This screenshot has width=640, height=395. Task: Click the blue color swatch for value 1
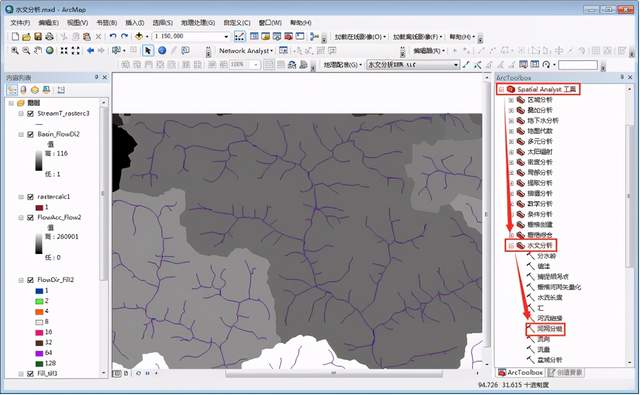[39, 291]
